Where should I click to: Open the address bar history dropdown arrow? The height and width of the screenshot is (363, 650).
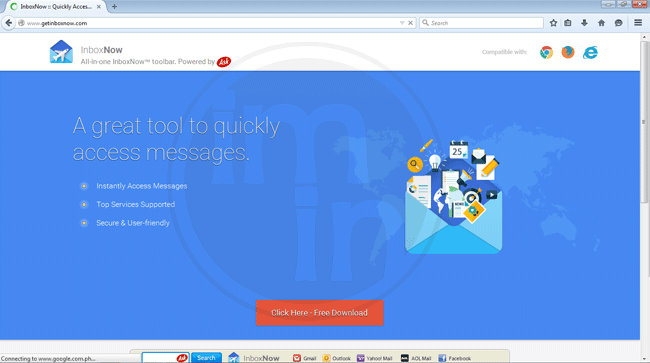(402, 23)
